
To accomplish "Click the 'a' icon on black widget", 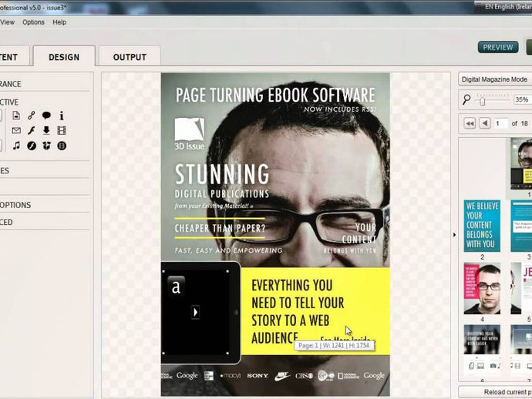I will [x=176, y=287].
